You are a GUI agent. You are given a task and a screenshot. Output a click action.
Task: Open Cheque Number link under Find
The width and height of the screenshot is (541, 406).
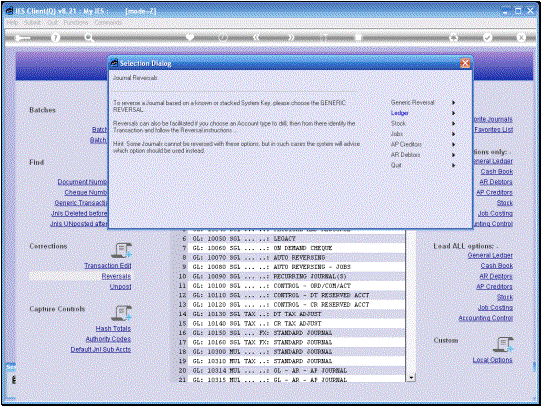(x=86, y=192)
